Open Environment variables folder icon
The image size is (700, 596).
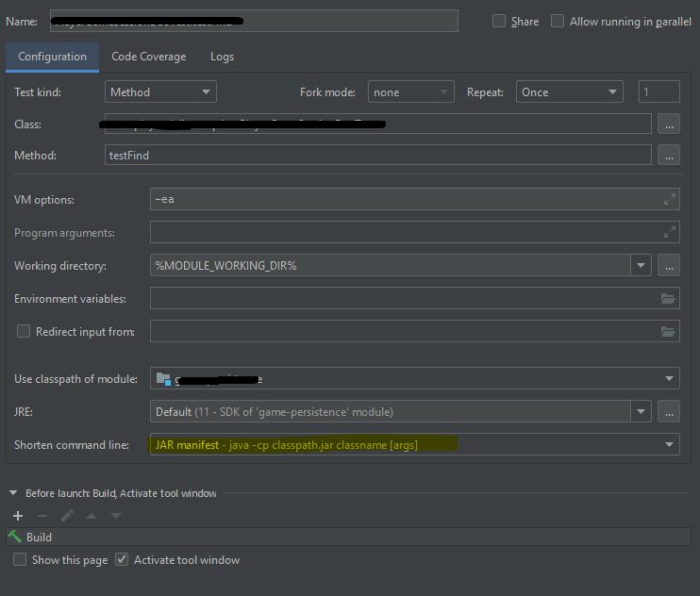tap(668, 298)
